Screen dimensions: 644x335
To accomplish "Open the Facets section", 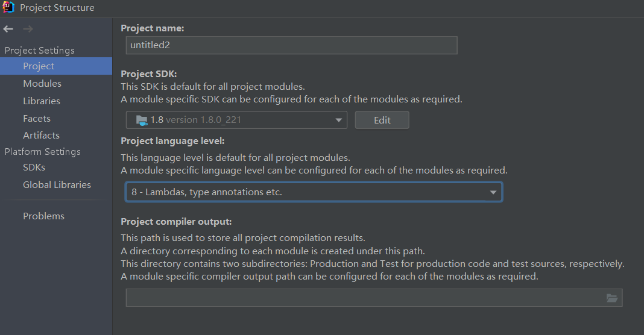I will 37,119.
